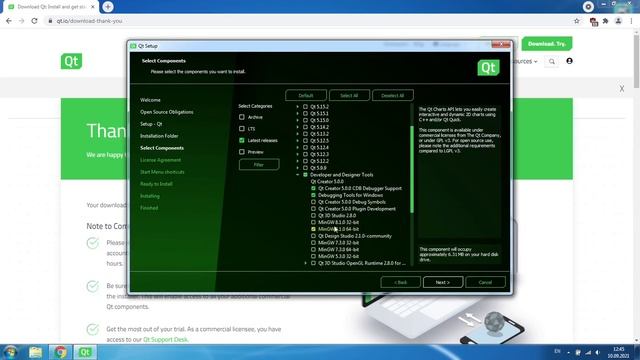This screenshot has width=640, height=360.
Task: Check the Qt 3D Studio 2.8.0 checkbox
Action: tap(313, 216)
